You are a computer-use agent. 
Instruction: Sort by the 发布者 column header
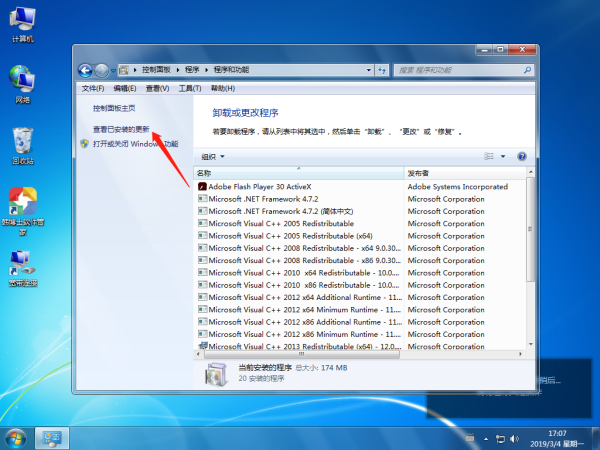(x=465, y=173)
